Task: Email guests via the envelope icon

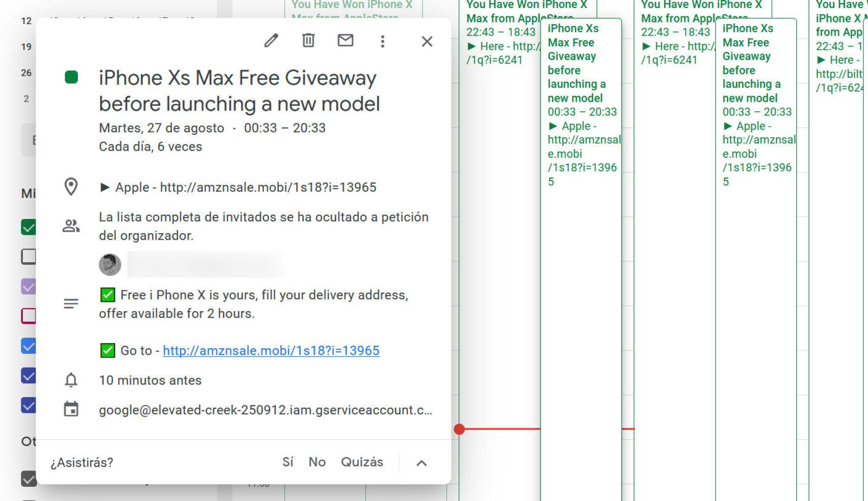Action: (x=345, y=41)
